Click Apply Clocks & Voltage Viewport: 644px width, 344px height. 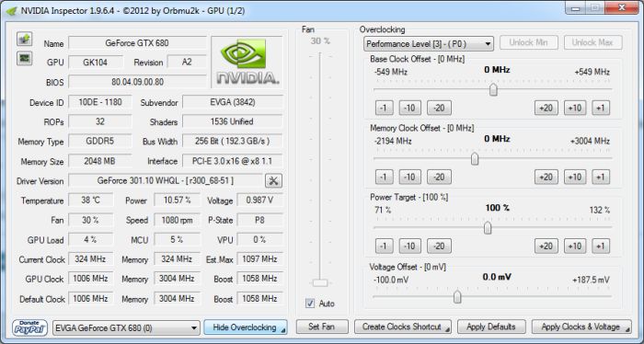[x=581, y=327]
